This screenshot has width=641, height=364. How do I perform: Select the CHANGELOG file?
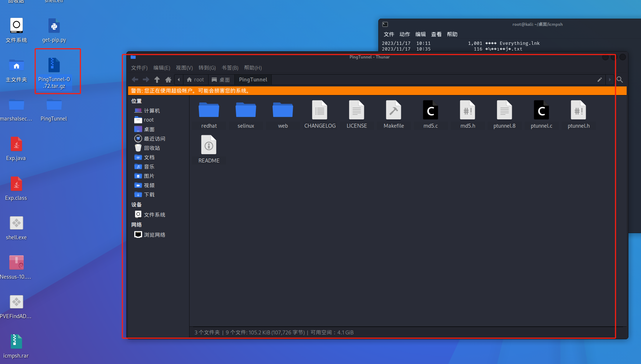click(320, 115)
